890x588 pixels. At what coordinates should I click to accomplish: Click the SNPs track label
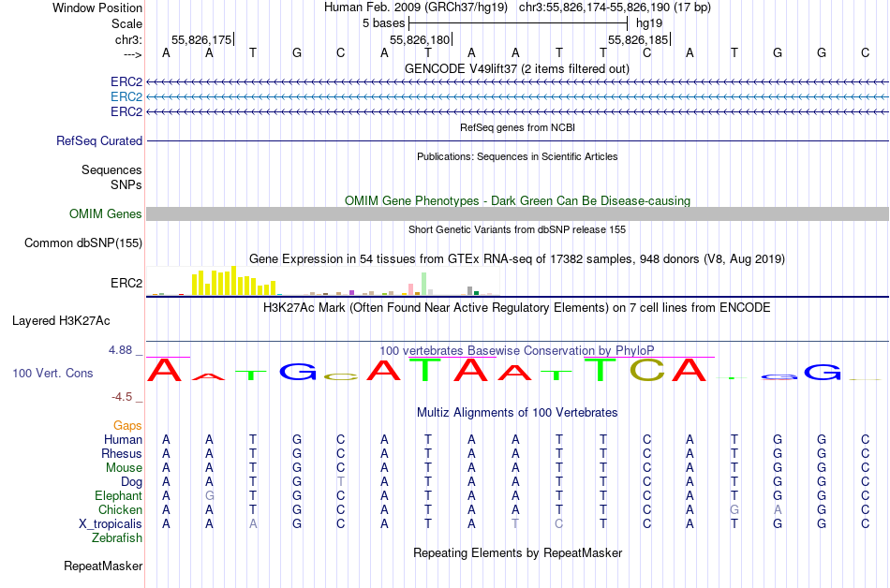126,184
